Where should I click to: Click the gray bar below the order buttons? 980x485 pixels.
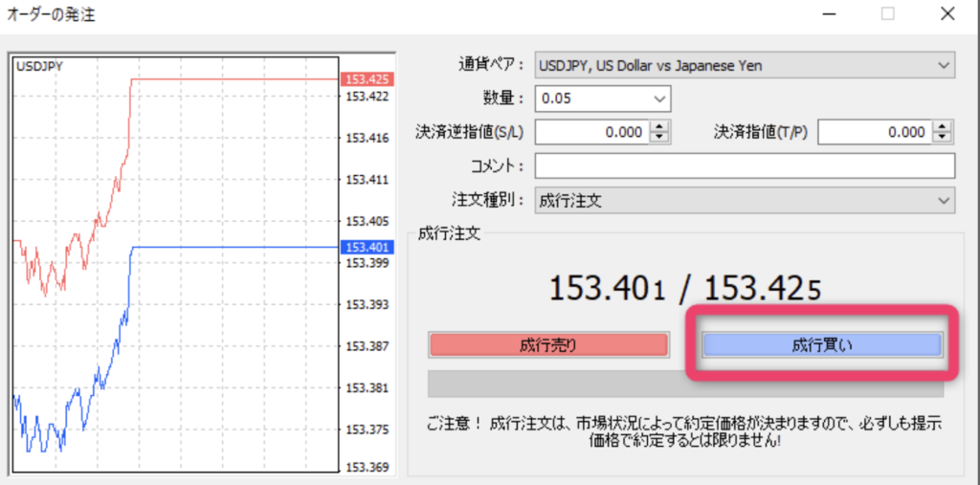tap(684, 384)
